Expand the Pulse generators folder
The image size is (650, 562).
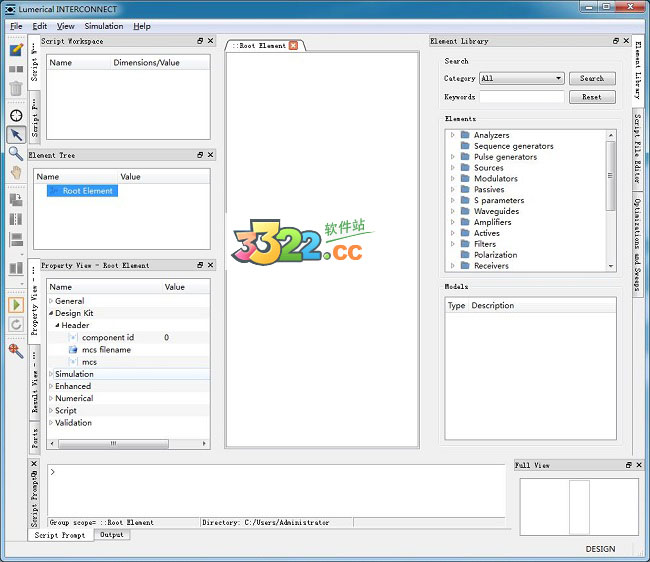pos(452,157)
